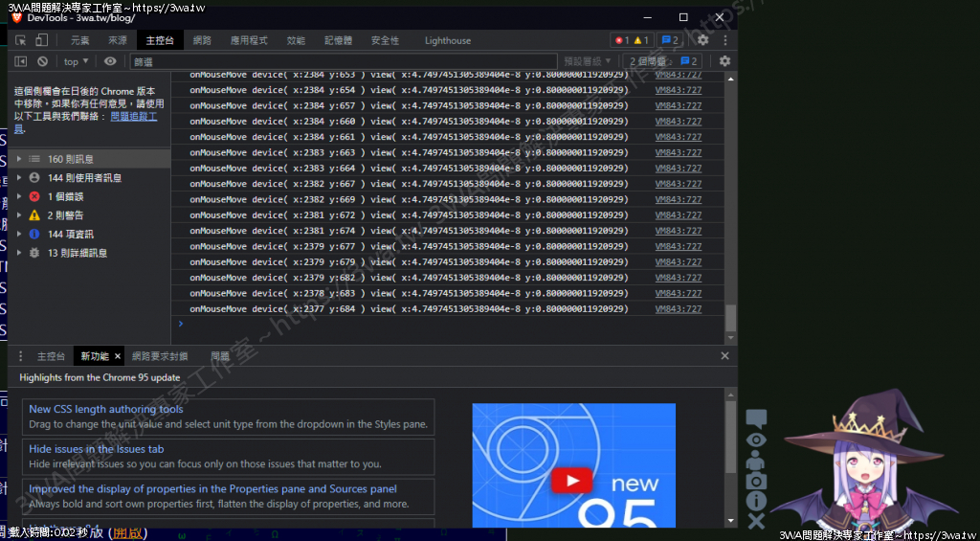Click the camera icon beside the witch character
This screenshot has height=541, width=980.
click(756, 481)
